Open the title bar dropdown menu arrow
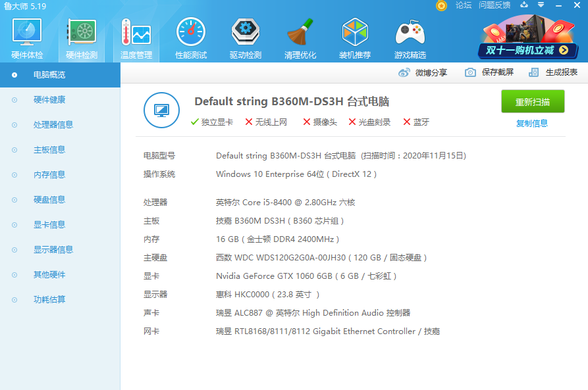The height and width of the screenshot is (390, 588). click(x=541, y=5)
